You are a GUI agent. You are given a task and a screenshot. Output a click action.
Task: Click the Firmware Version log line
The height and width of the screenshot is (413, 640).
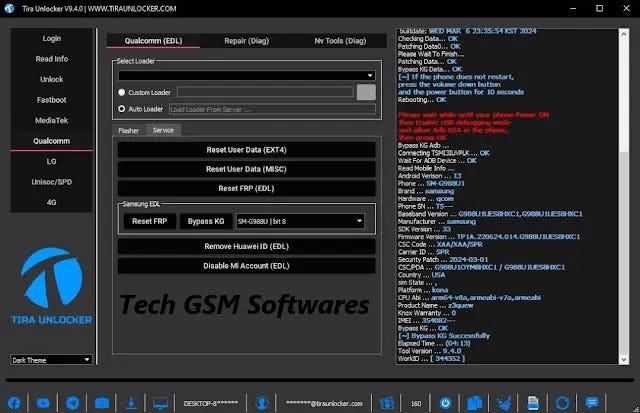point(489,237)
